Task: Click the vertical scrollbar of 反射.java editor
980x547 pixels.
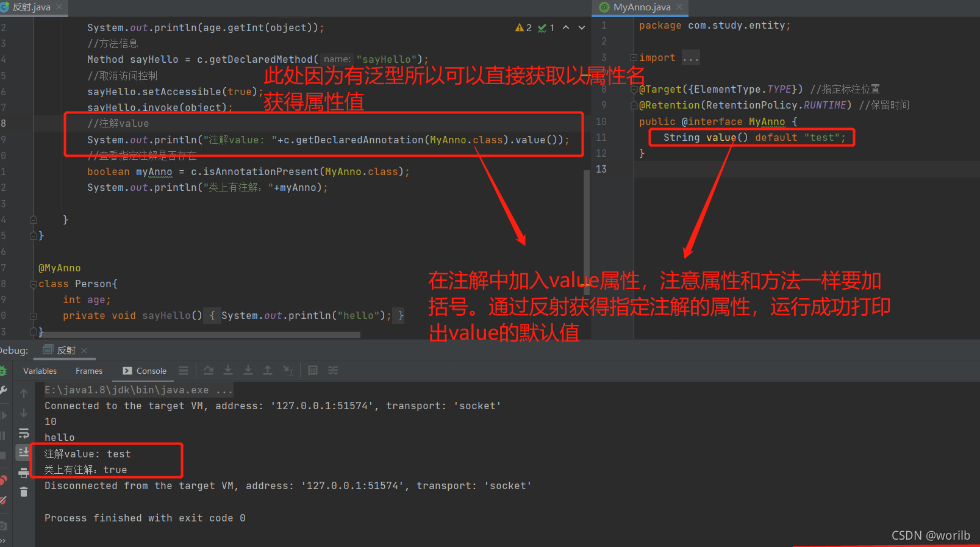Action: tap(587, 232)
